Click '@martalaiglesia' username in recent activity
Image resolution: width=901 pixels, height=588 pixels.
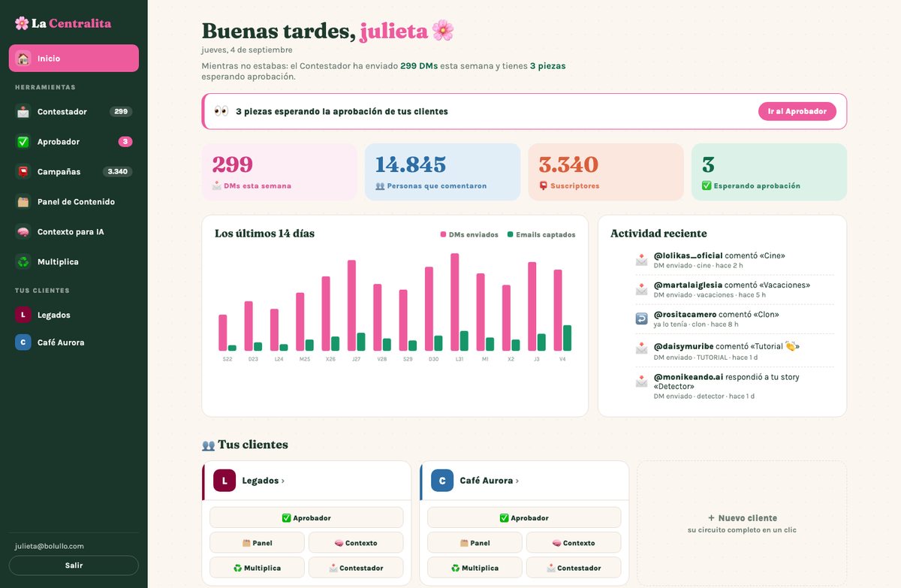pyautogui.click(x=688, y=285)
